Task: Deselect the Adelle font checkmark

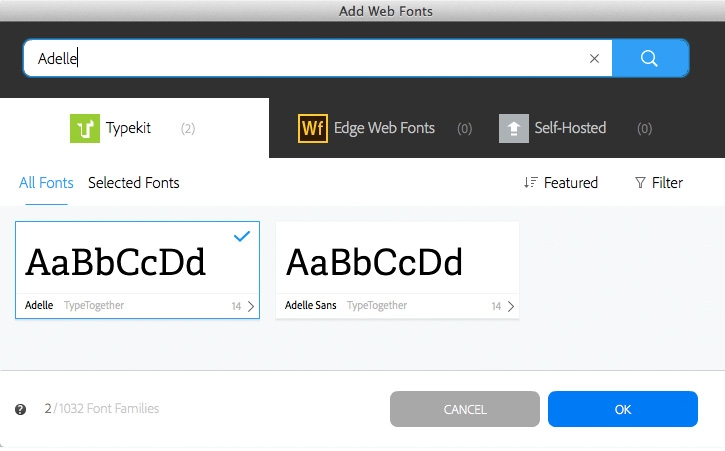Action: point(241,236)
